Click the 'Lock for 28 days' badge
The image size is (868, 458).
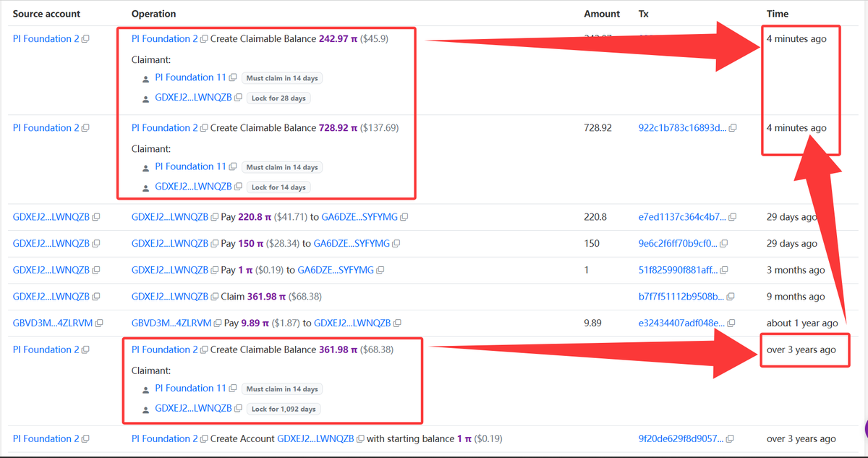pos(278,98)
